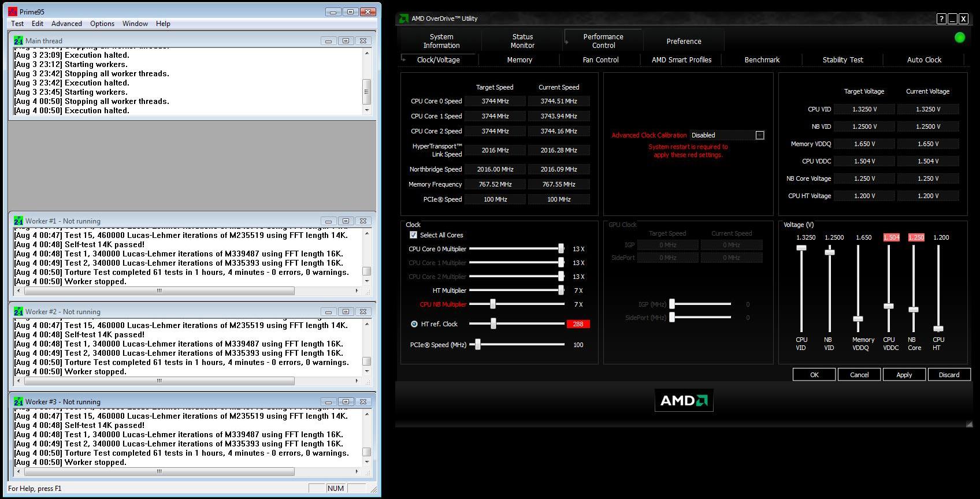Click the Worker #3 vertical scrollbar thumb

tap(366, 452)
